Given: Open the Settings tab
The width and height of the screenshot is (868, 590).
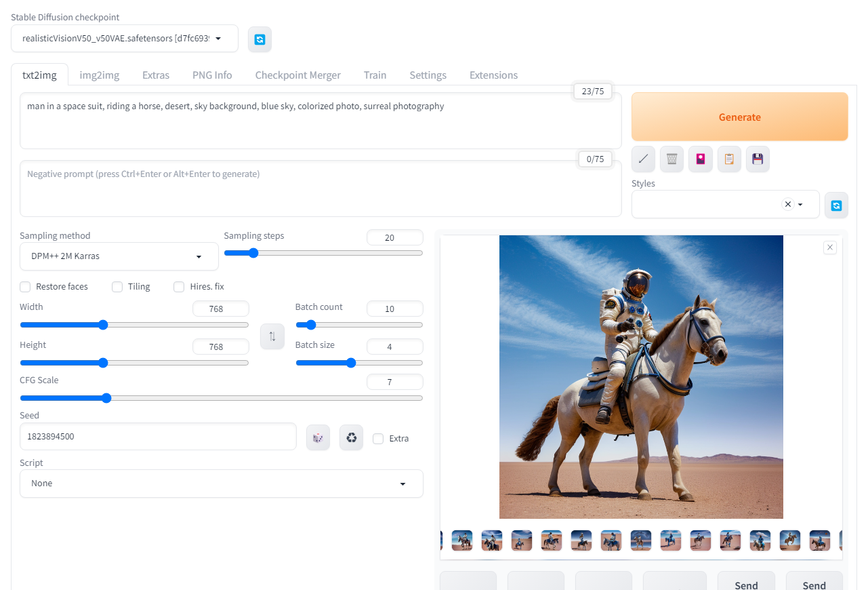Looking at the screenshot, I should click(x=428, y=75).
